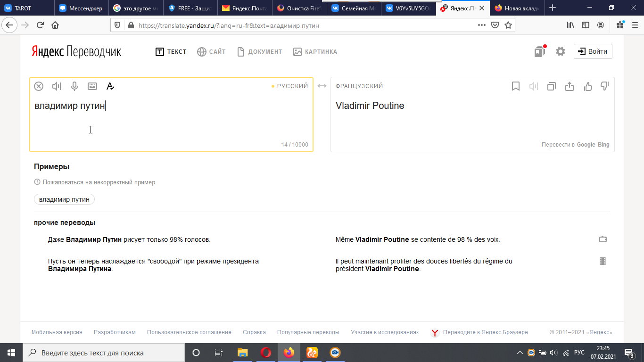Open the page actions three-dots menu
Viewport: 644px width, 362px height.
481,25
